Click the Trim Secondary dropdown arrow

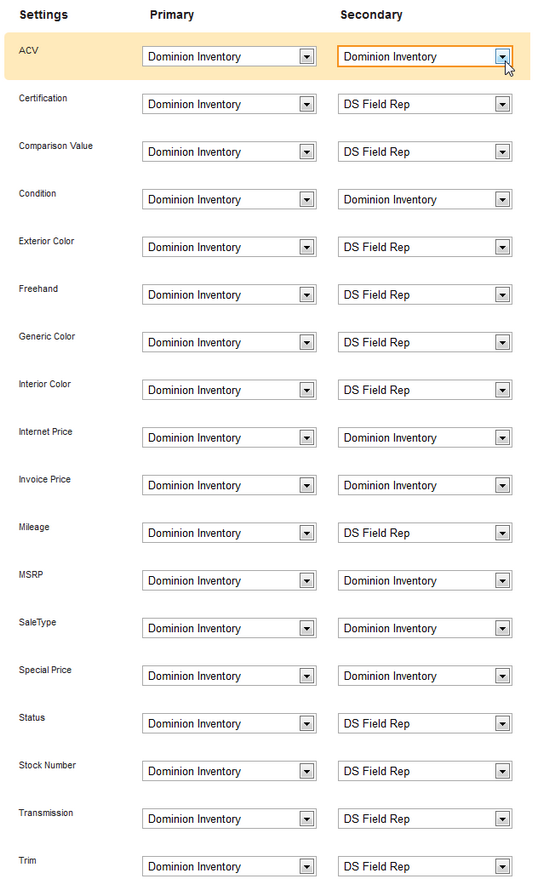(x=502, y=866)
